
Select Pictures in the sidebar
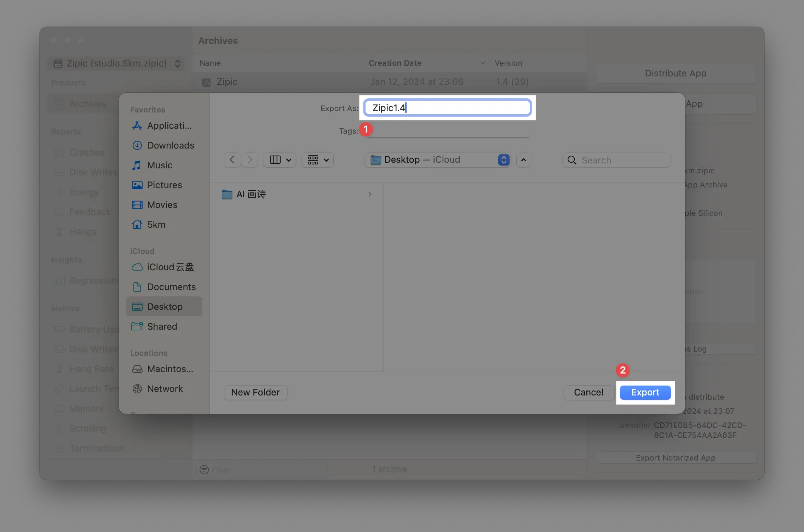(x=164, y=185)
